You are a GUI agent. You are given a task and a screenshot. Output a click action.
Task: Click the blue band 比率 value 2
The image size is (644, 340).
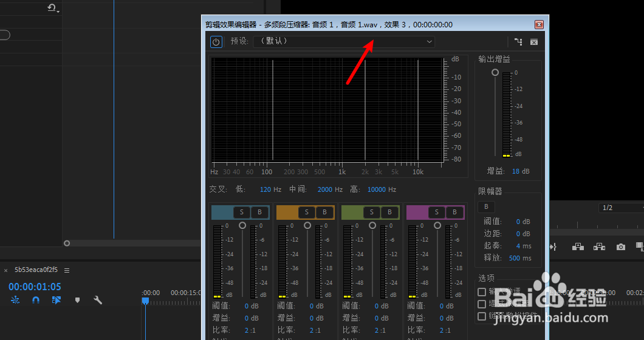(247, 330)
